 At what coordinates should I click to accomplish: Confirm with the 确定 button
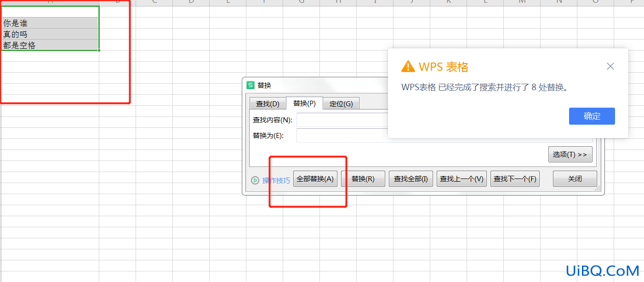[592, 116]
